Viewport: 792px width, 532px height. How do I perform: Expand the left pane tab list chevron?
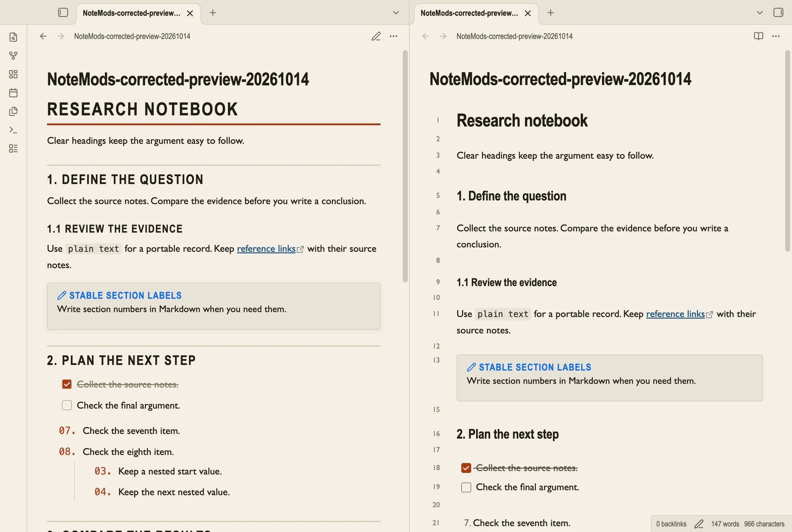pyautogui.click(x=396, y=13)
